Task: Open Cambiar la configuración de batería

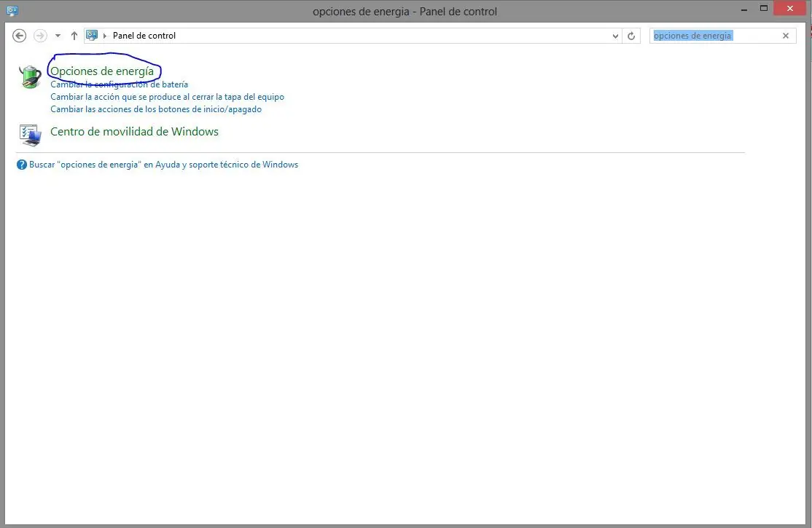Action: point(119,84)
